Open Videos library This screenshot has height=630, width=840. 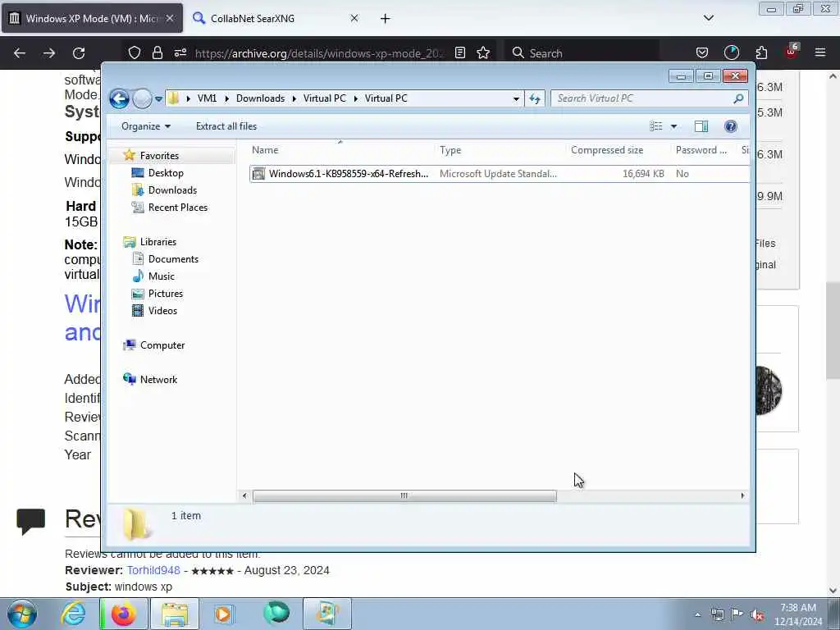162,311
